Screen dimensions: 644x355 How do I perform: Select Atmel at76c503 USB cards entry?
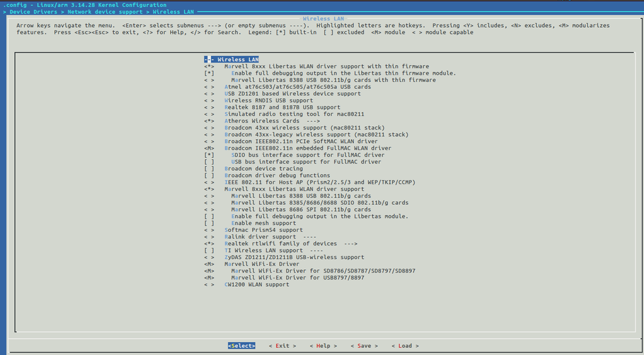[x=288, y=87]
